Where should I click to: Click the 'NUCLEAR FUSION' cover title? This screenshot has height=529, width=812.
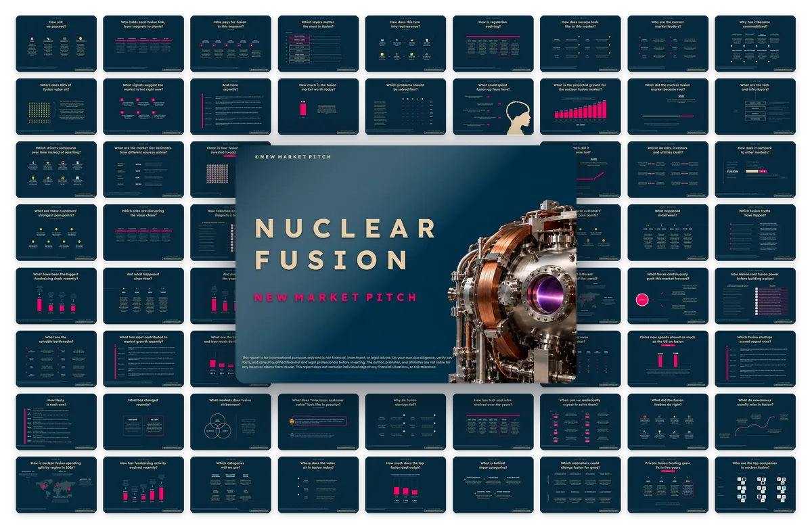coord(344,244)
